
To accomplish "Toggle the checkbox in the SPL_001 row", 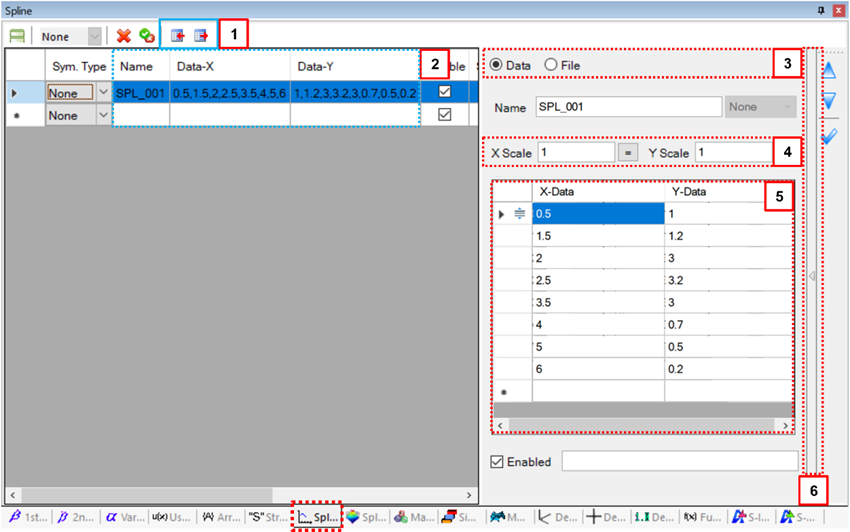I will click(445, 92).
